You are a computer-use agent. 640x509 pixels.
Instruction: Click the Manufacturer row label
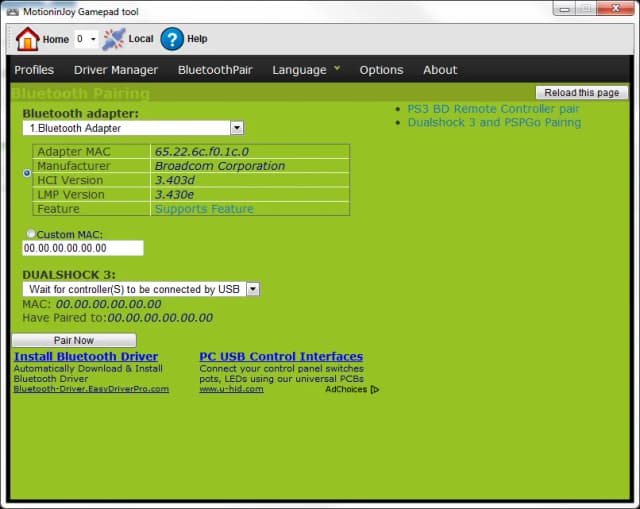(x=73, y=166)
